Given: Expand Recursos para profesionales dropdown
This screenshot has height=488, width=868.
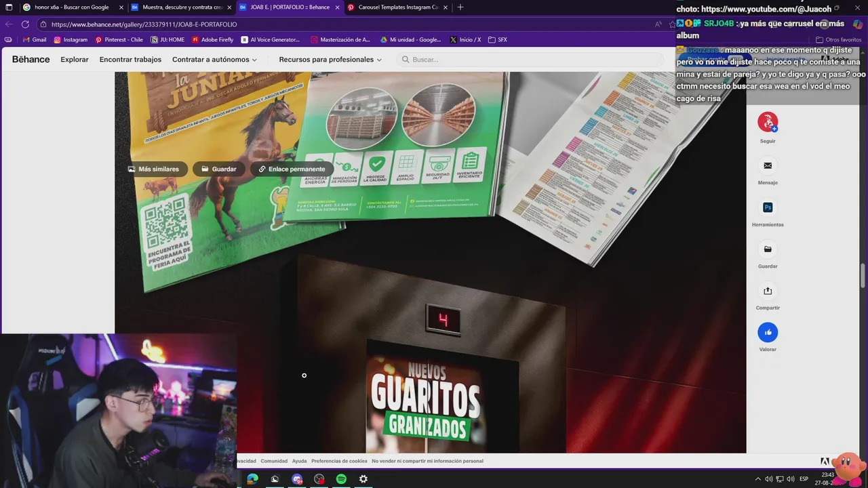Looking at the screenshot, I should pyautogui.click(x=330, y=60).
